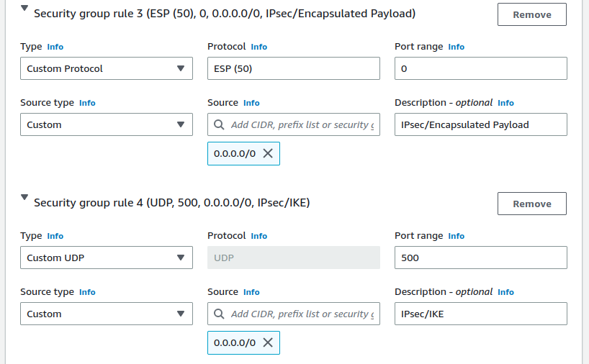Open Source type dropdown for rule 4
The width and height of the screenshot is (589, 364).
click(x=107, y=314)
